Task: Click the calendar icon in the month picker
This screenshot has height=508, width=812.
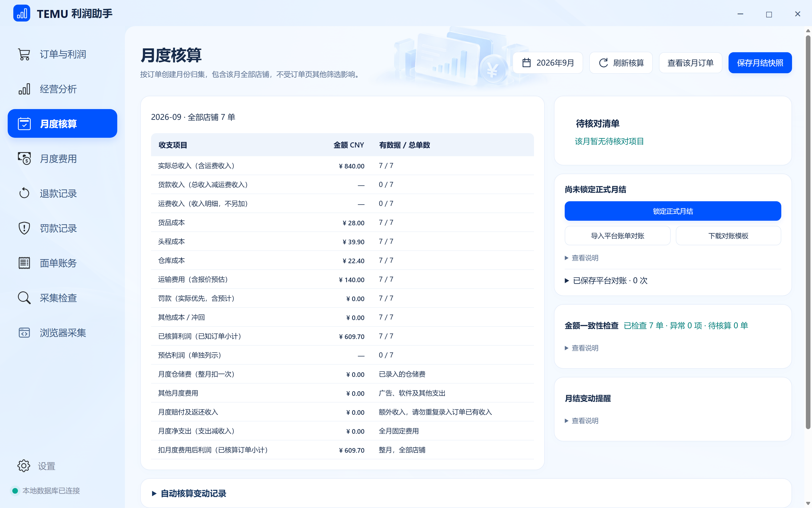Action: click(x=526, y=63)
